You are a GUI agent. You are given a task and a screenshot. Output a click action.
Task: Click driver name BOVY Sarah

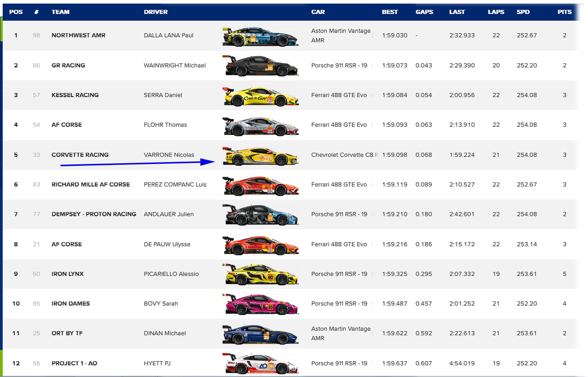pyautogui.click(x=161, y=304)
